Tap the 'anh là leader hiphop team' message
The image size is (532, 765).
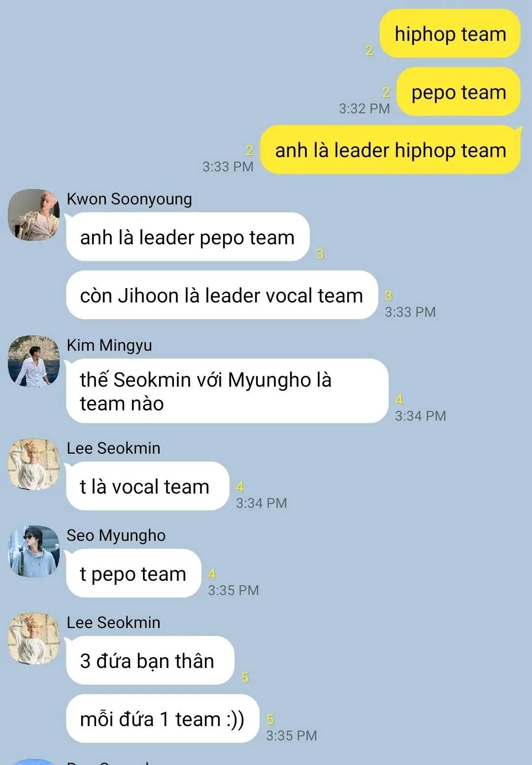[391, 150]
